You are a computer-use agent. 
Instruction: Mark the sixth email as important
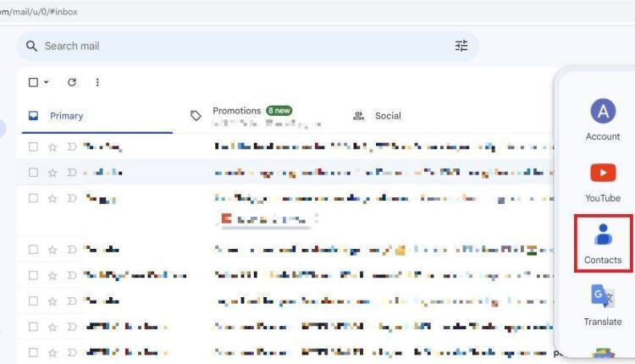72,301
